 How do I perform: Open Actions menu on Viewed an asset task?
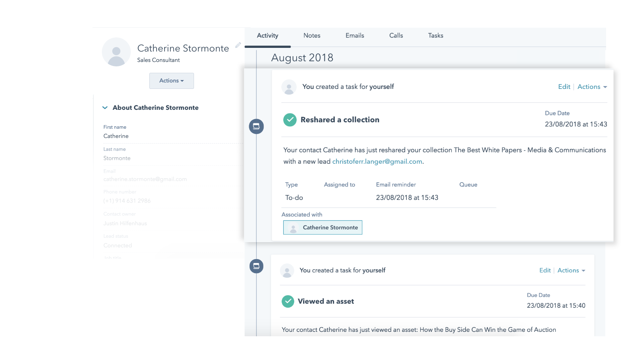[571, 271]
